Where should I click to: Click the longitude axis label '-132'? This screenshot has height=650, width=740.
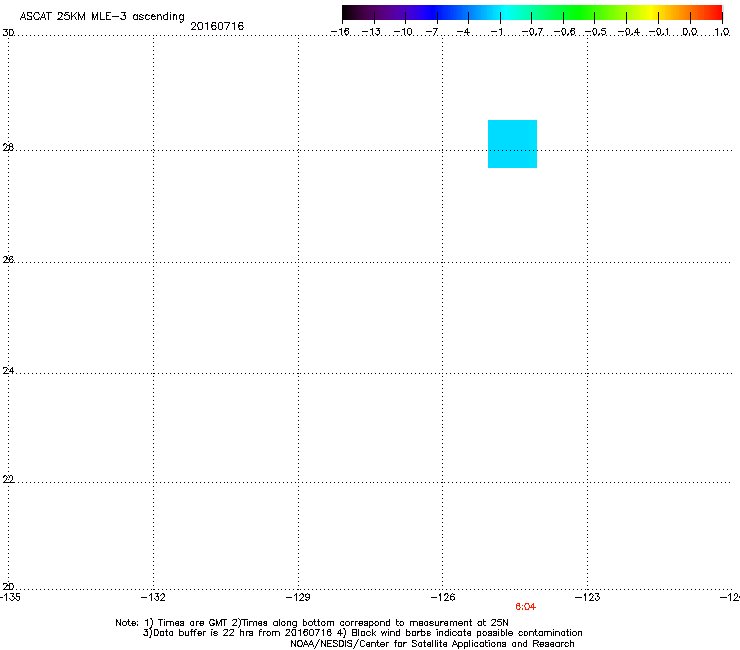[153, 597]
